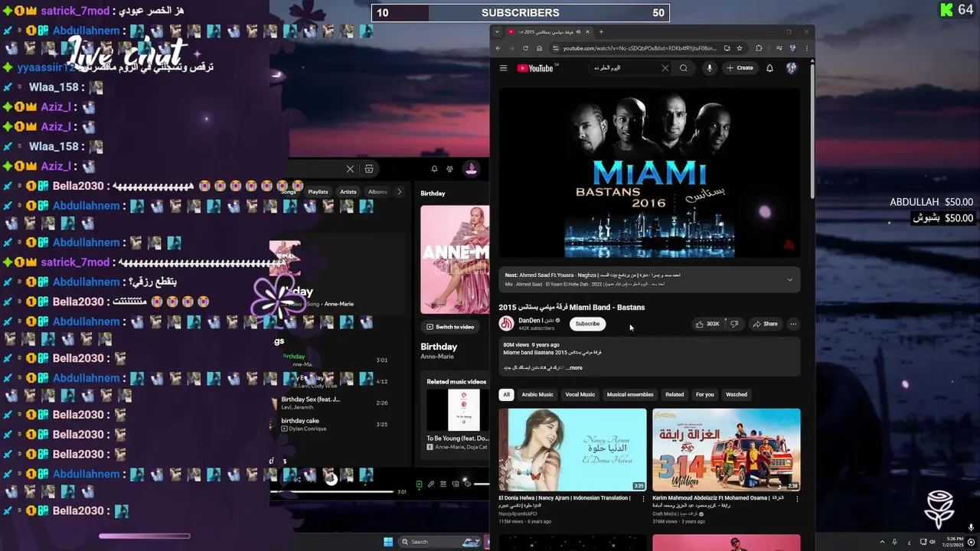980x551 pixels.
Task: Run the YouTube search magnifier button
Action: coord(684,68)
